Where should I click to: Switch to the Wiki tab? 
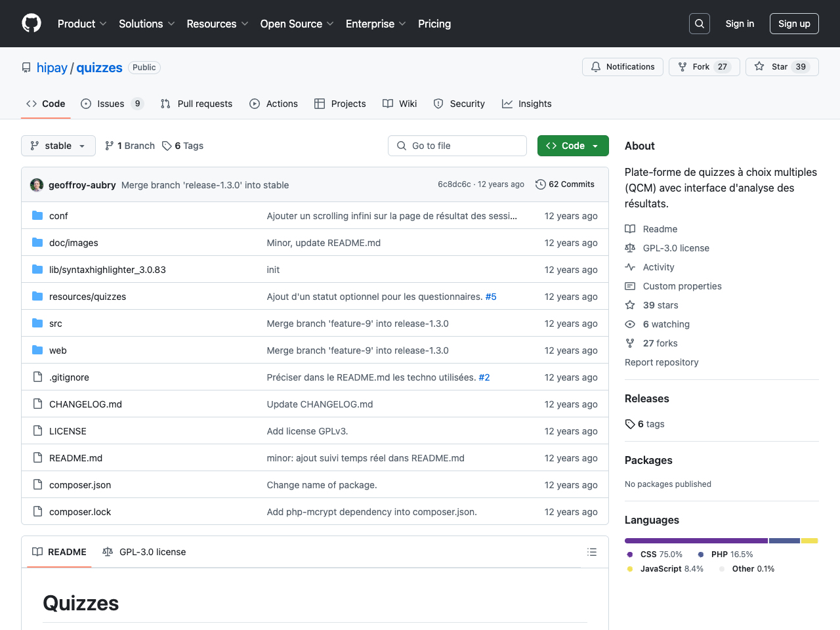click(x=400, y=104)
